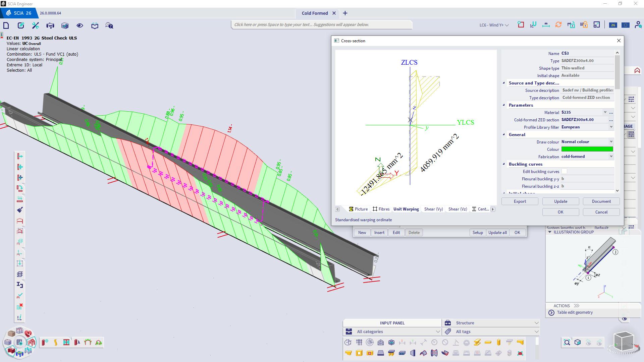This screenshot has height=362, width=644.
Task: Click the Update button in Cross-section dialog
Action: click(560, 201)
